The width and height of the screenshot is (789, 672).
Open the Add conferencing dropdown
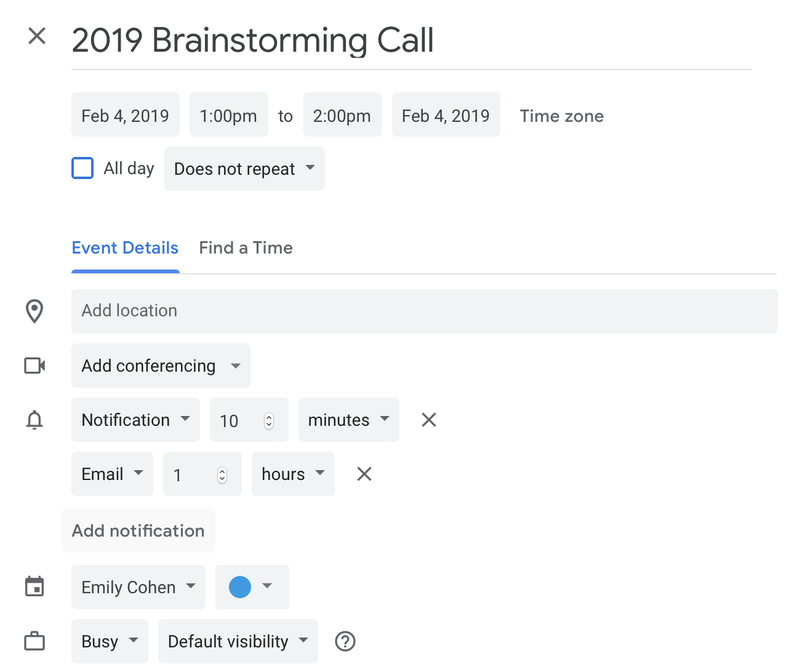[161, 366]
